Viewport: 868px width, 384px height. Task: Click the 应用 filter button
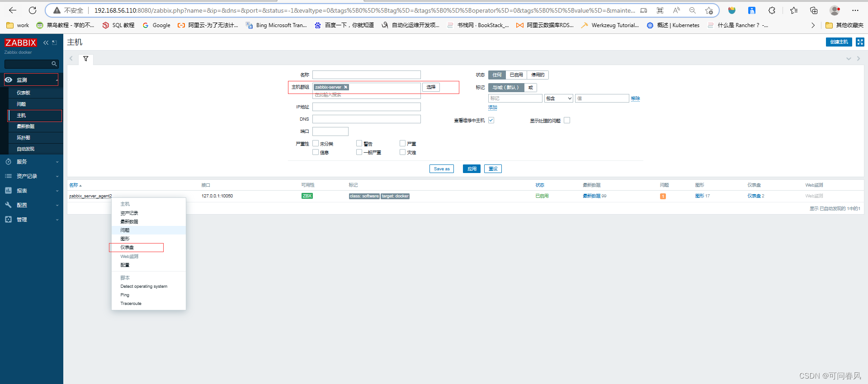[472, 169]
